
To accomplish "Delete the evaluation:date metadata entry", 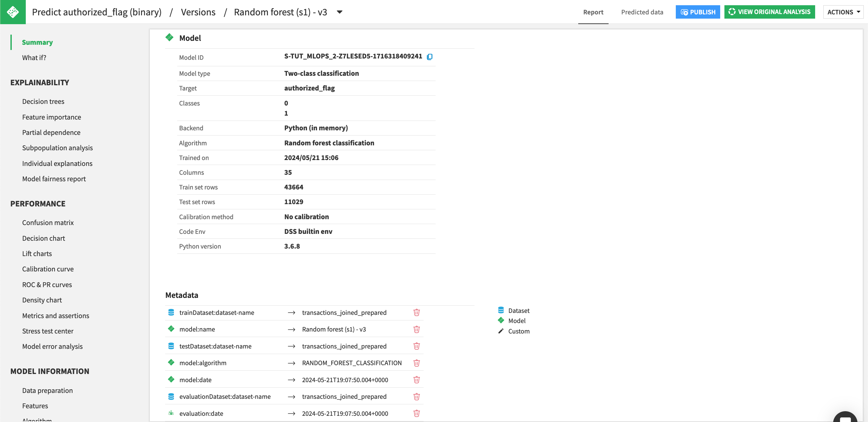I will (416, 413).
